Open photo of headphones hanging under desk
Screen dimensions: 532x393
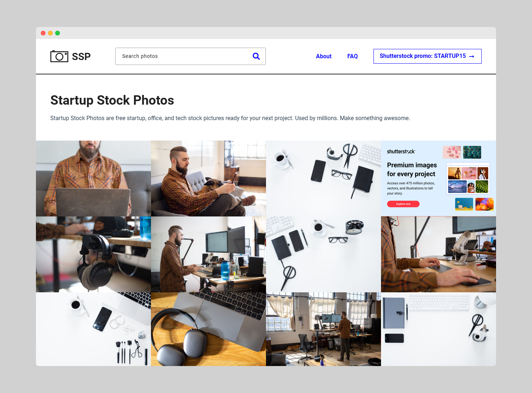click(93, 254)
